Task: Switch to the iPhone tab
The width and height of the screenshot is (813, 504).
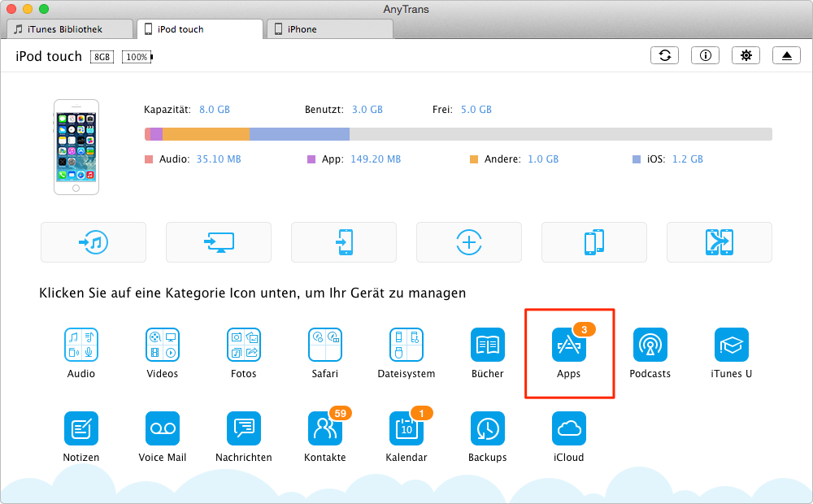Action: 330,29
